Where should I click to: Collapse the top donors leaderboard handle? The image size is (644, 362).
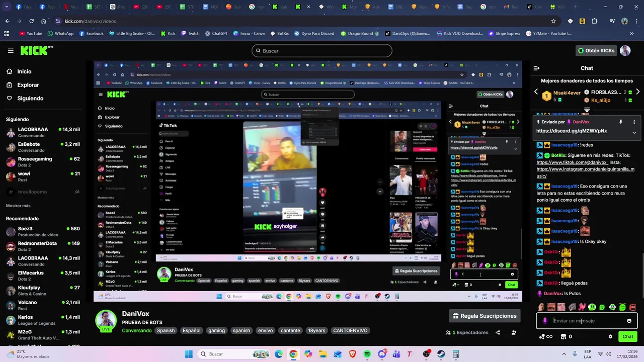tap(587, 110)
